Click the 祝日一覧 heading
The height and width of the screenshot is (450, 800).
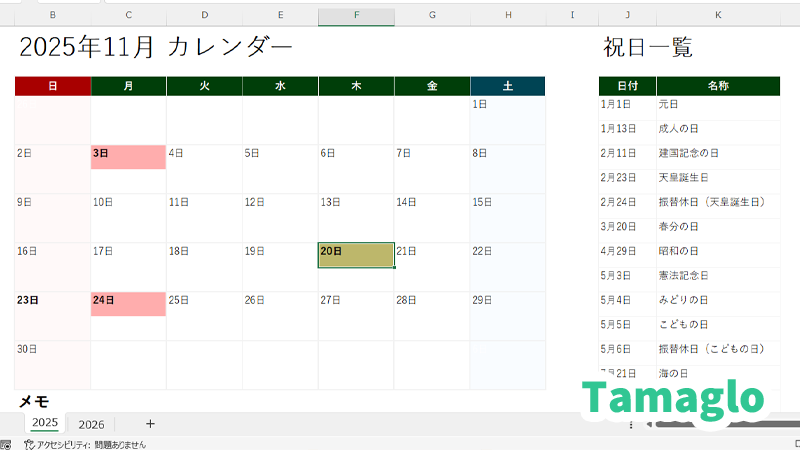[648, 47]
